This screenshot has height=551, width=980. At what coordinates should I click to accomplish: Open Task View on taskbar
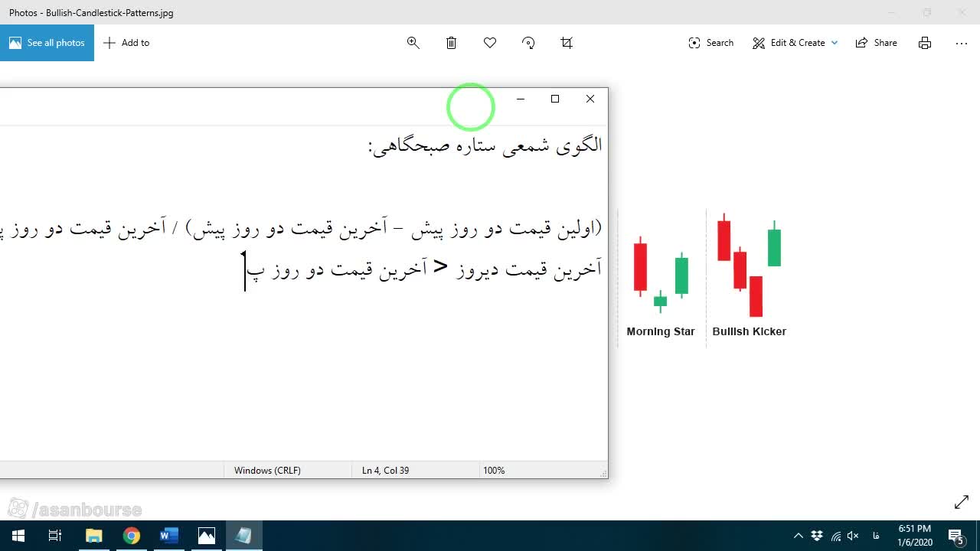coord(55,536)
